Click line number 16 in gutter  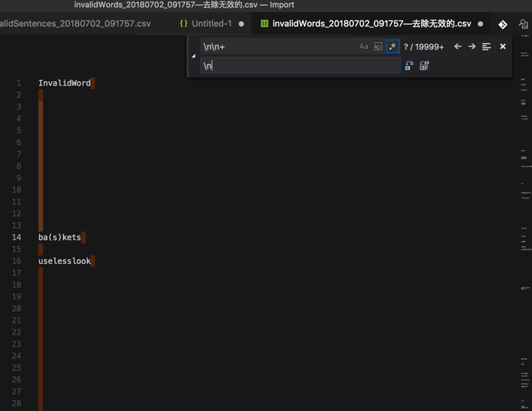[x=16, y=261]
